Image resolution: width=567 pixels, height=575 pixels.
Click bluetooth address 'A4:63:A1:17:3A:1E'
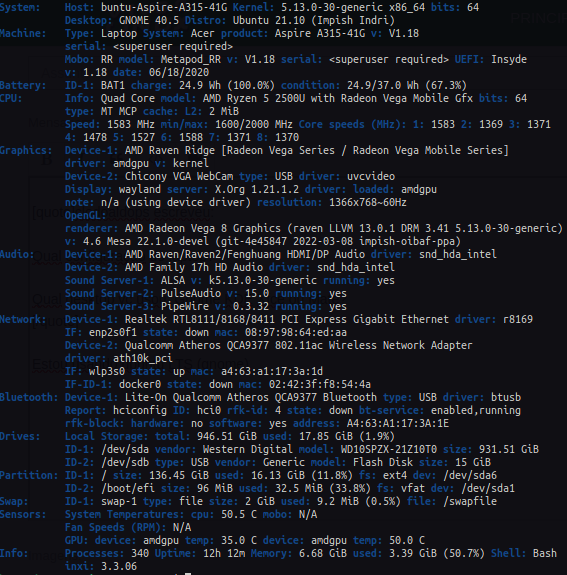[x=398, y=424]
